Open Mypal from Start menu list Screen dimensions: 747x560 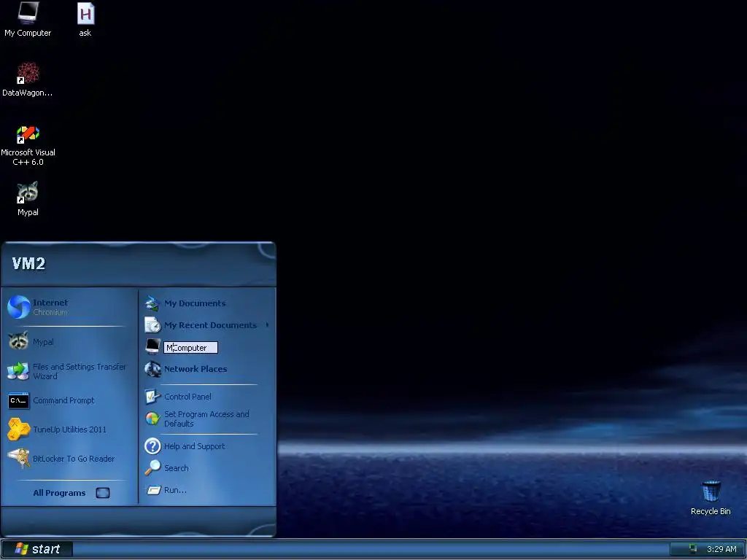69,342
